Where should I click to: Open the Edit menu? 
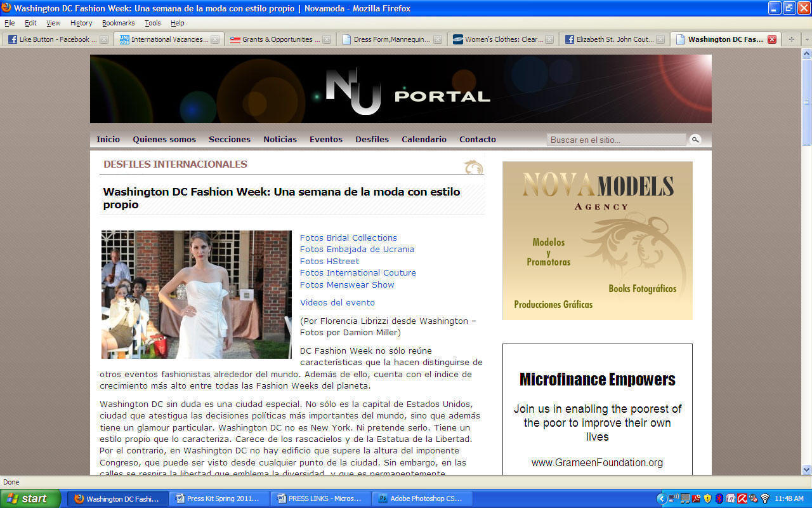30,23
